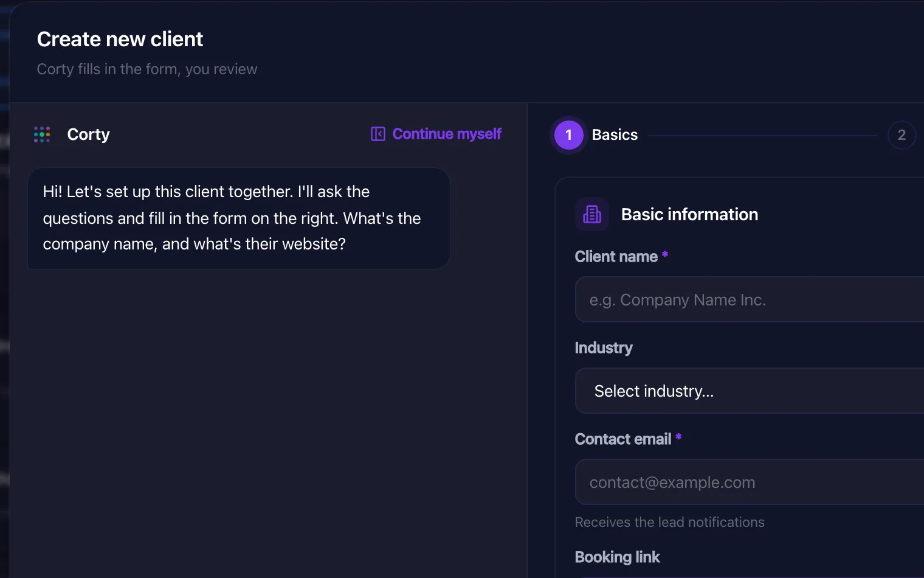
Task: Click the Corty greeting chat message
Action: [239, 218]
